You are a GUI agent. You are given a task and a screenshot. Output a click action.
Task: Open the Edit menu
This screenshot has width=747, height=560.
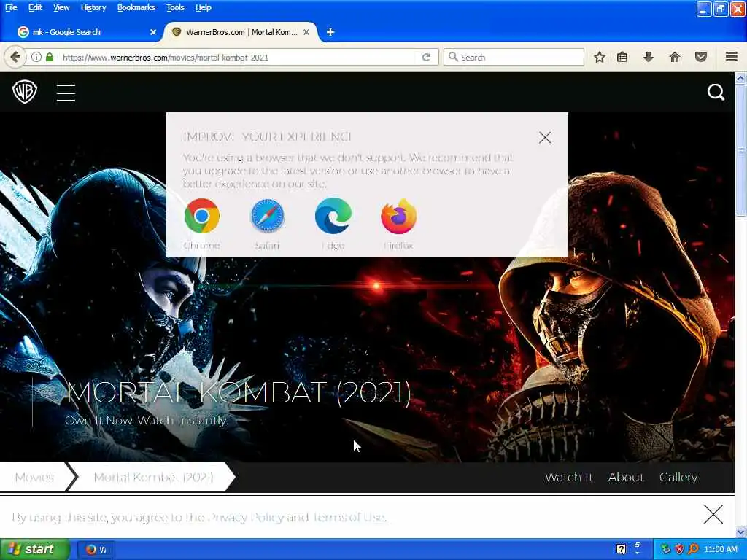pyautogui.click(x=35, y=7)
